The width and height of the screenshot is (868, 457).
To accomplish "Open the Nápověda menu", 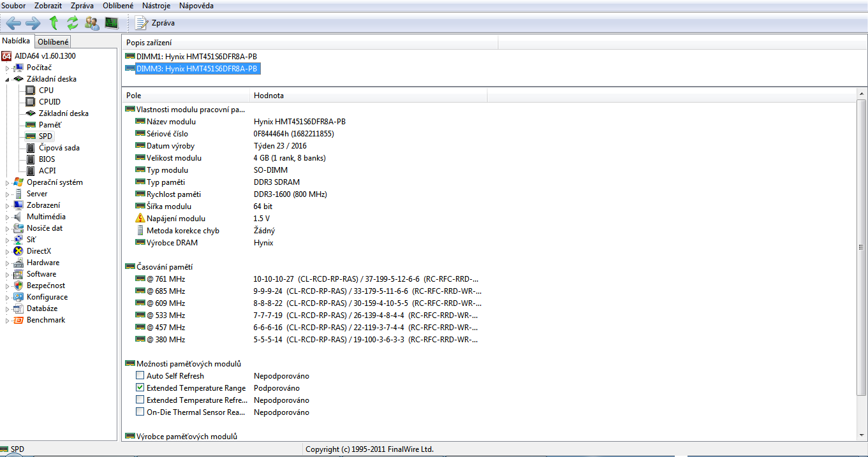I will 196,6.
